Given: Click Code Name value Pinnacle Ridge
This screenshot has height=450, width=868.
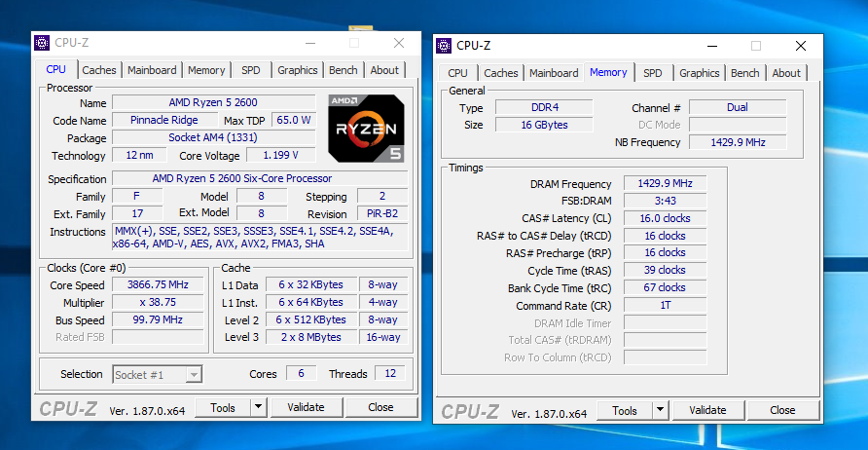Looking at the screenshot, I should (166, 120).
